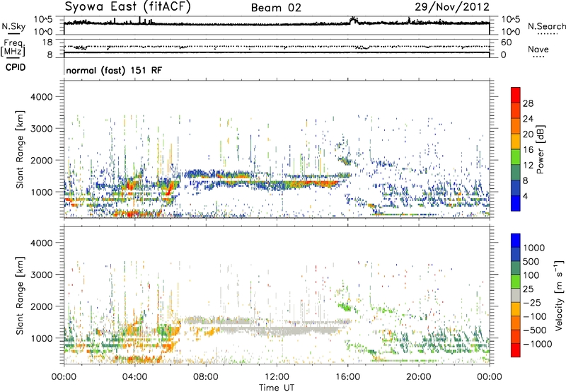The height and width of the screenshot is (392, 566).
Task: Click the 04:00 time axis tick label
Action: pos(134,377)
